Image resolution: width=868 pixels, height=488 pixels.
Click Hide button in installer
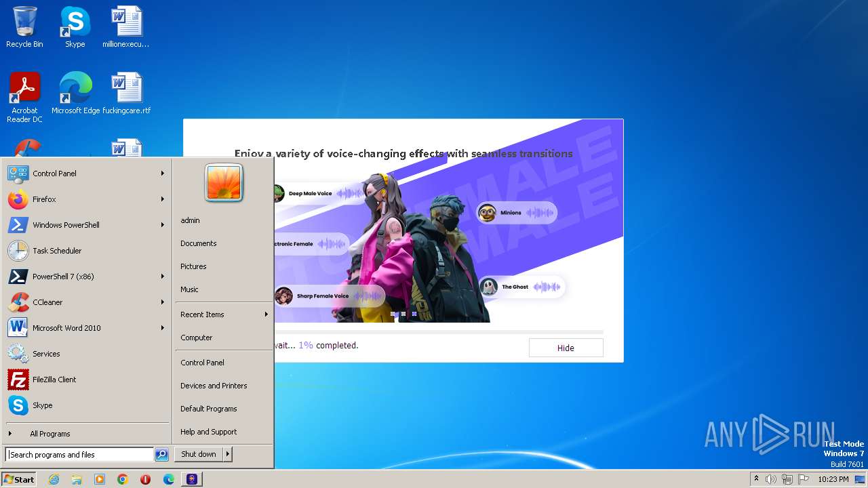click(566, 348)
